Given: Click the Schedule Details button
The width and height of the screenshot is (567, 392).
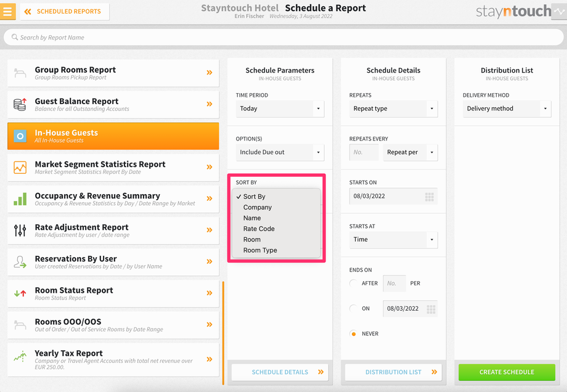Looking at the screenshot, I should point(280,372).
